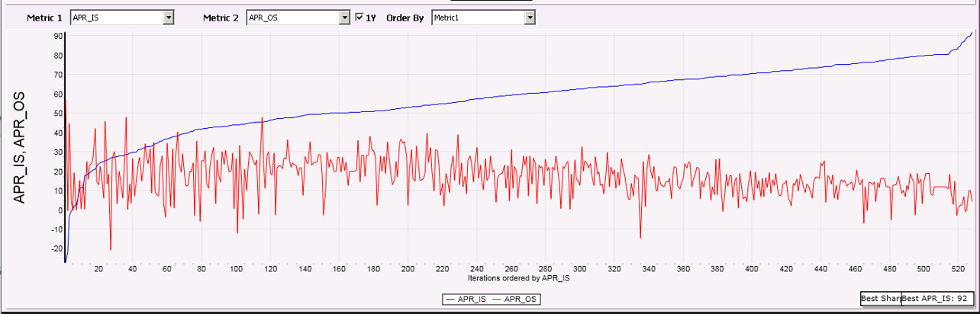Toggle the 1Y checkbox
Image resolution: width=980 pixels, height=314 pixels.
click(x=359, y=18)
